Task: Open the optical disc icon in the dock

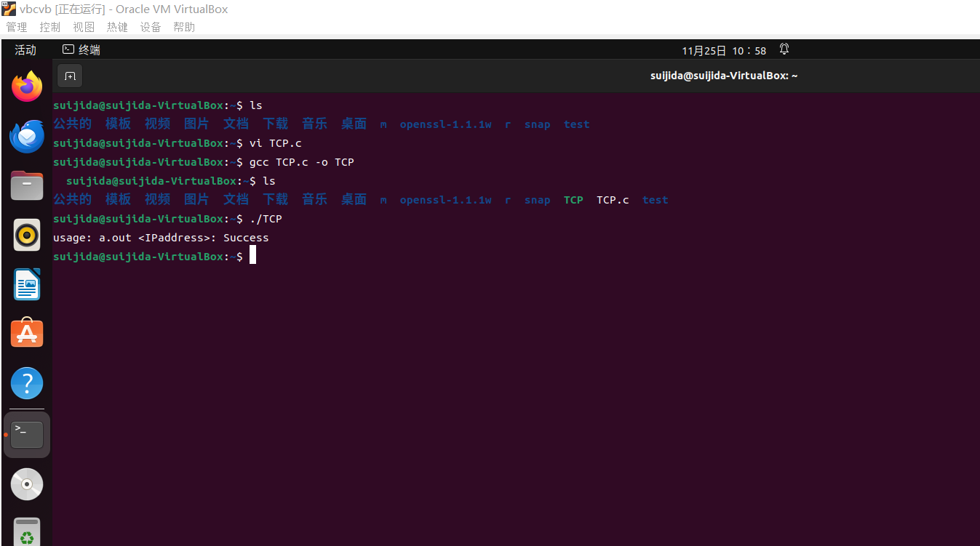Action: (x=27, y=484)
